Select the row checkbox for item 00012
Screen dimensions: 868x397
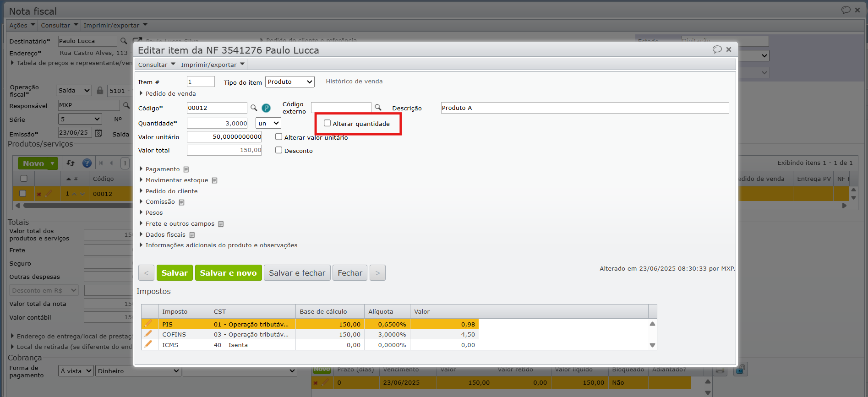click(x=22, y=193)
